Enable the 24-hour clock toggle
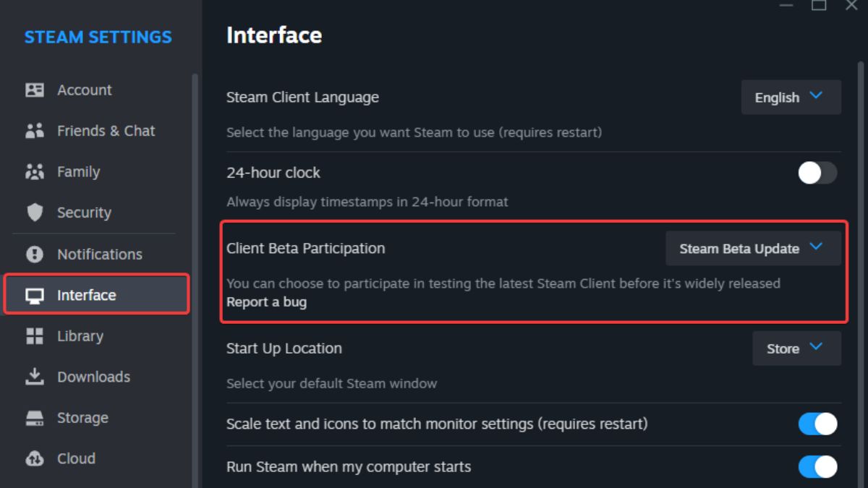Image resolution: width=868 pixels, height=488 pixels. [x=817, y=172]
